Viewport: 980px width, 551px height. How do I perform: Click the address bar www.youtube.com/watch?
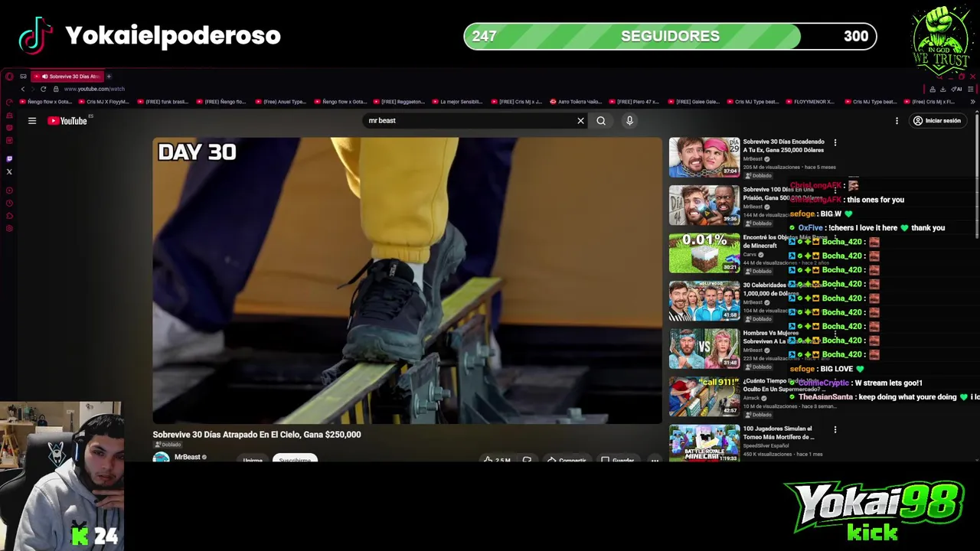click(x=94, y=89)
